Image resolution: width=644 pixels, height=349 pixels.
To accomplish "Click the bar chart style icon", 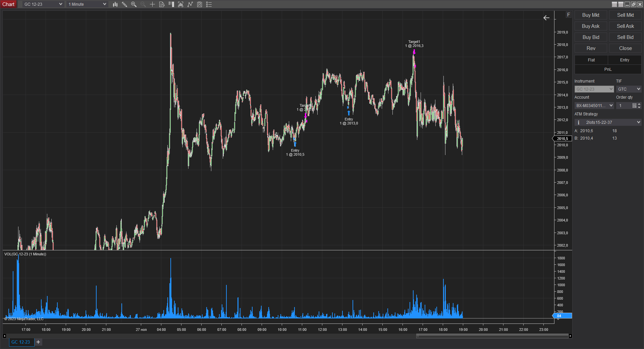I will point(115,4).
